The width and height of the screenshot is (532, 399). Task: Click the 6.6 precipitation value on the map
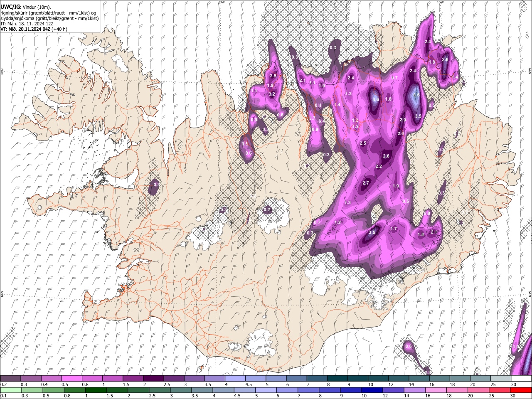pos(416,95)
